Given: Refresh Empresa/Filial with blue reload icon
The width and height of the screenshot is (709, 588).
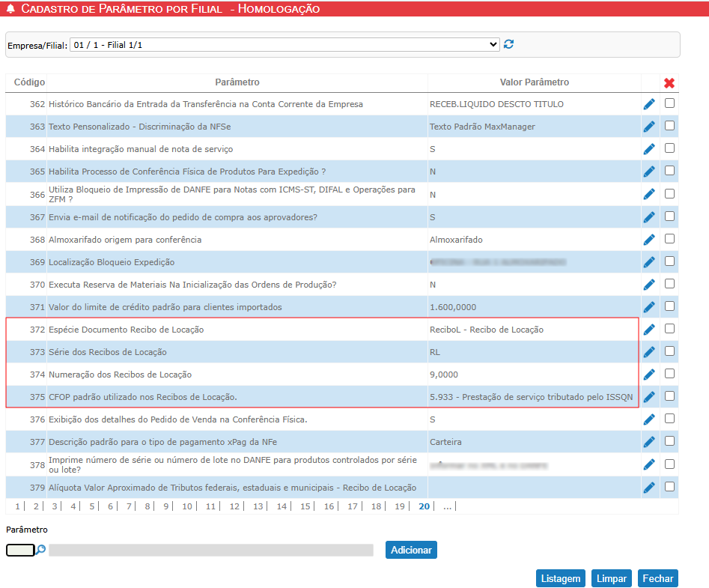Looking at the screenshot, I should (x=508, y=44).
